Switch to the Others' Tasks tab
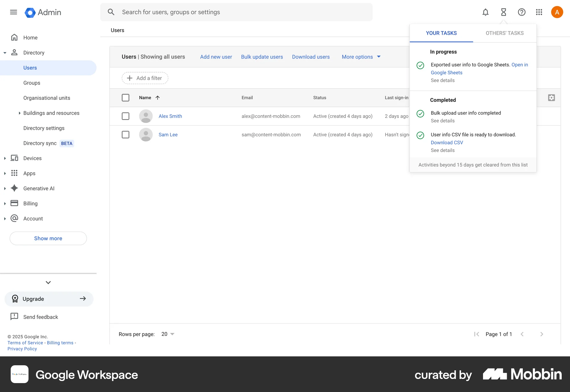 (505, 33)
